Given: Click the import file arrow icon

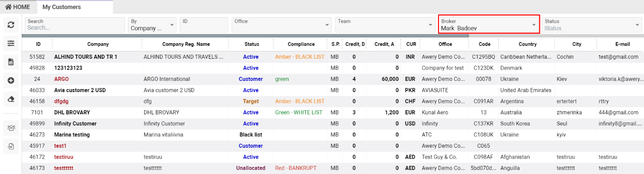Looking at the screenshot, I should click(x=11, y=146).
